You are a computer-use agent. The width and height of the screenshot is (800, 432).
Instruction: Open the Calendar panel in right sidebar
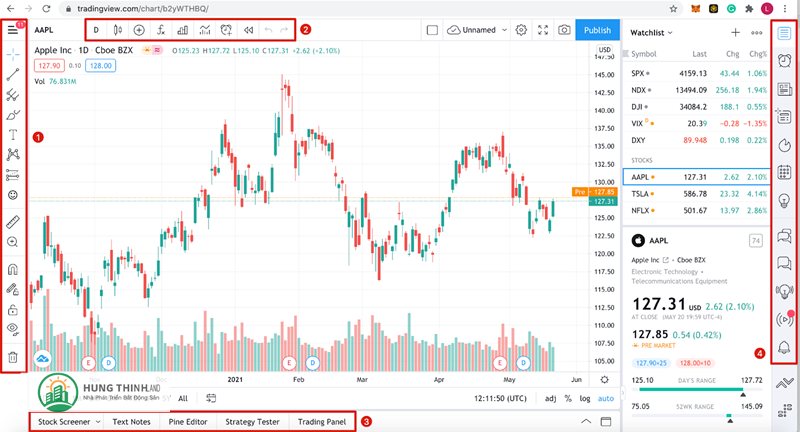784,171
